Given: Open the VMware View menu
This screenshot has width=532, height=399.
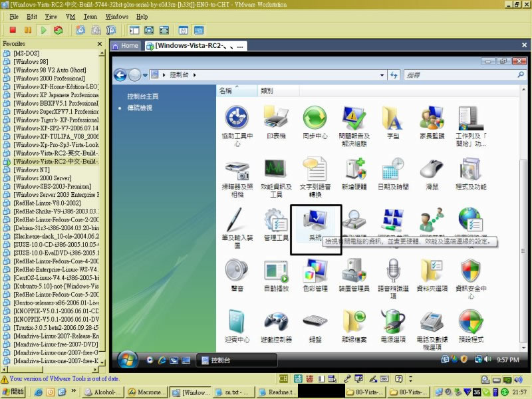Looking at the screenshot, I should point(51,17).
